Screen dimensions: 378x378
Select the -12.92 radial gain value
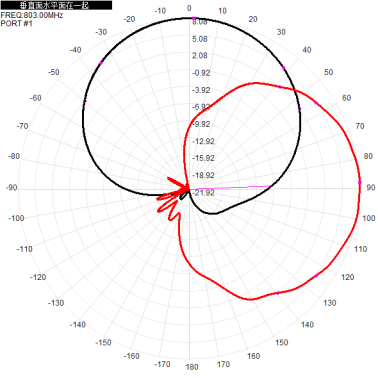(x=203, y=142)
